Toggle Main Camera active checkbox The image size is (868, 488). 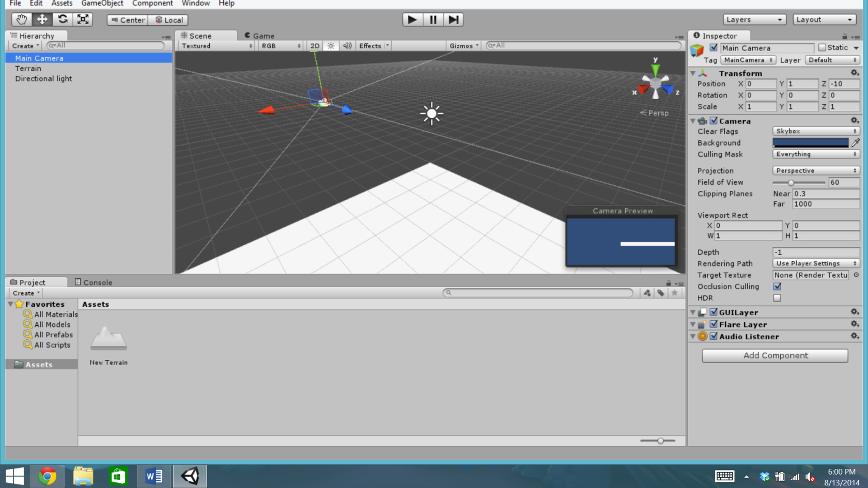[714, 48]
